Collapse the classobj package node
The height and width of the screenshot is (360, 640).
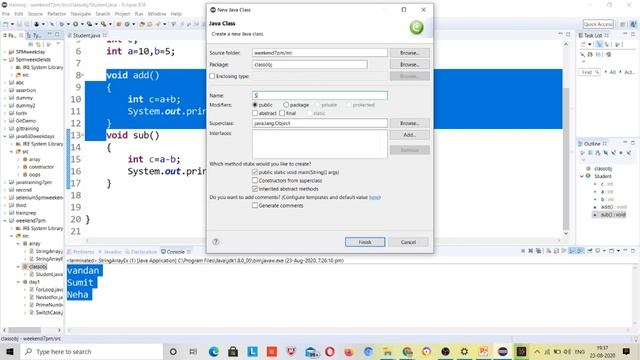pos(18,267)
